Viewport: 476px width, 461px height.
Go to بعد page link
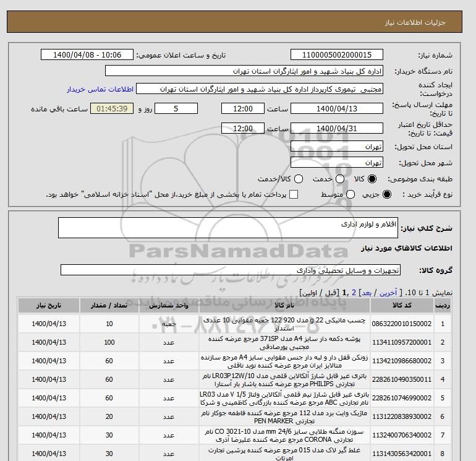point(367,293)
